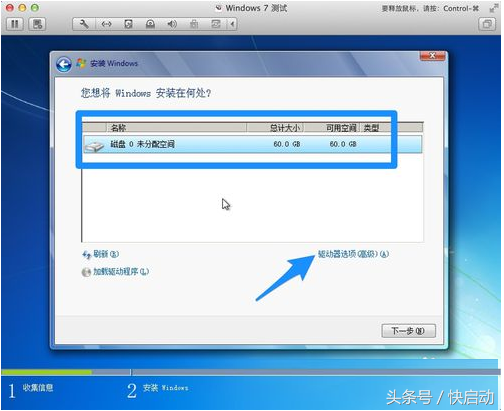
Task: Click the 刷新 (R) link
Action: (x=105, y=254)
